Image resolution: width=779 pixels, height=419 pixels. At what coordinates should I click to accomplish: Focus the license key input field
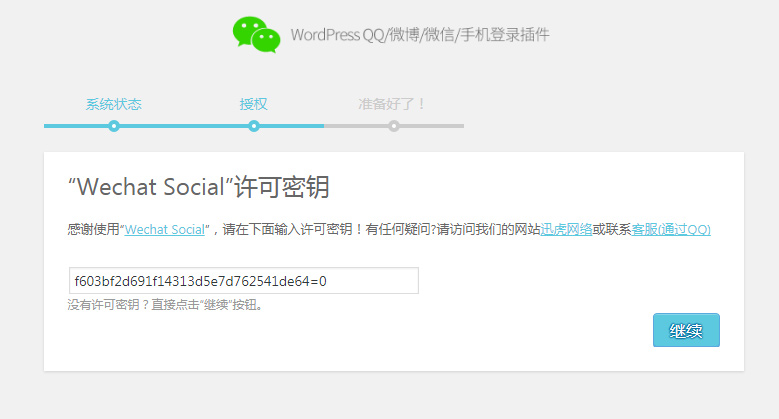click(244, 281)
